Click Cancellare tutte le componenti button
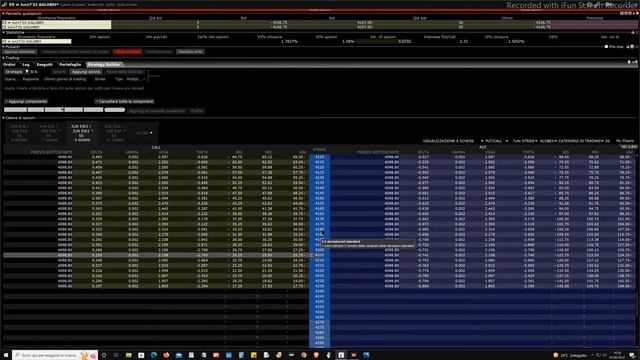640x360 pixels. 125,101
